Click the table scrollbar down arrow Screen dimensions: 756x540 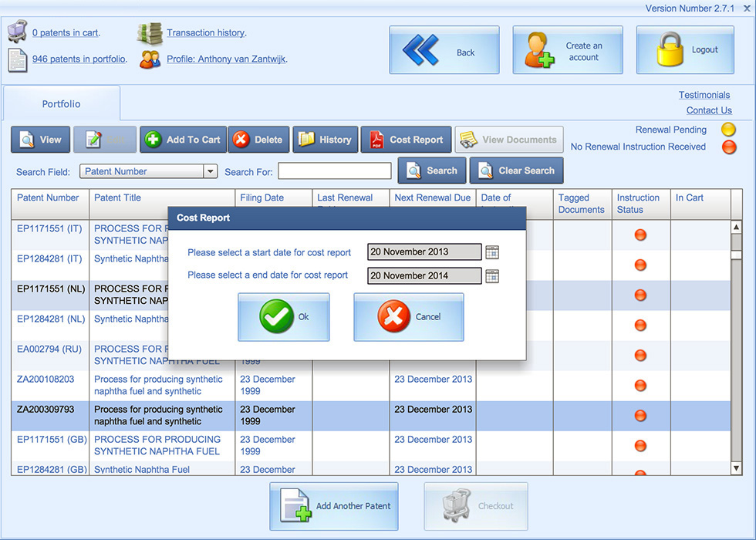[x=736, y=468]
